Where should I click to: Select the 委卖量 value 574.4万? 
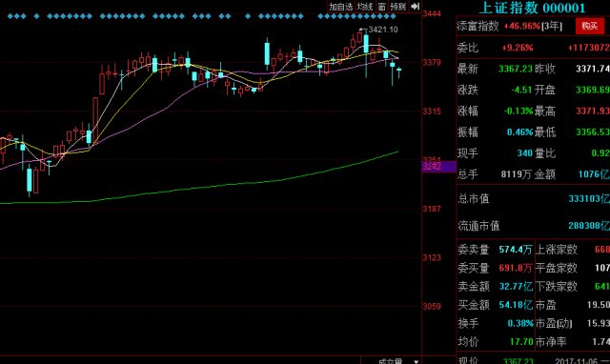516,250
